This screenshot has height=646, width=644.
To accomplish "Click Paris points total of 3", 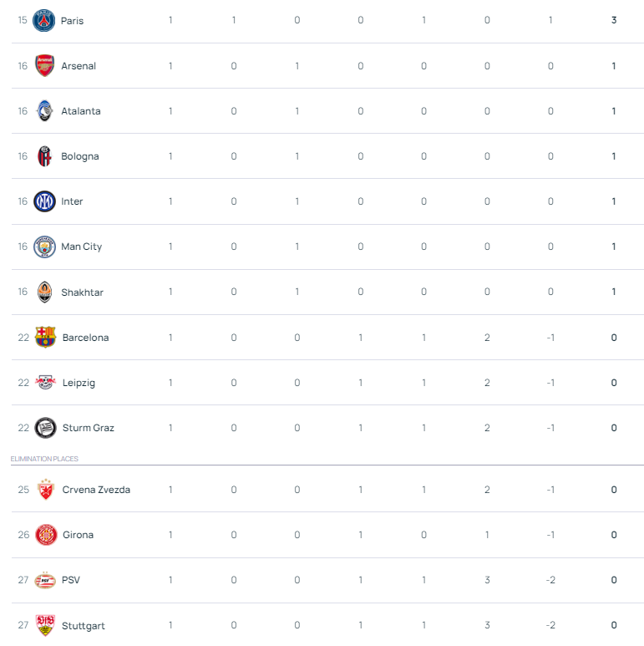I will tap(614, 20).
